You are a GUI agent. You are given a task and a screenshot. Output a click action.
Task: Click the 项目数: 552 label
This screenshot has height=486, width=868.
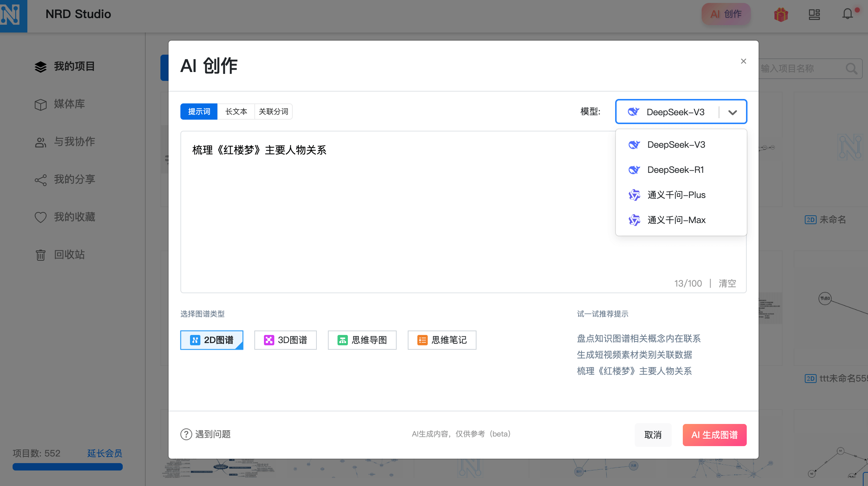pyautogui.click(x=37, y=454)
